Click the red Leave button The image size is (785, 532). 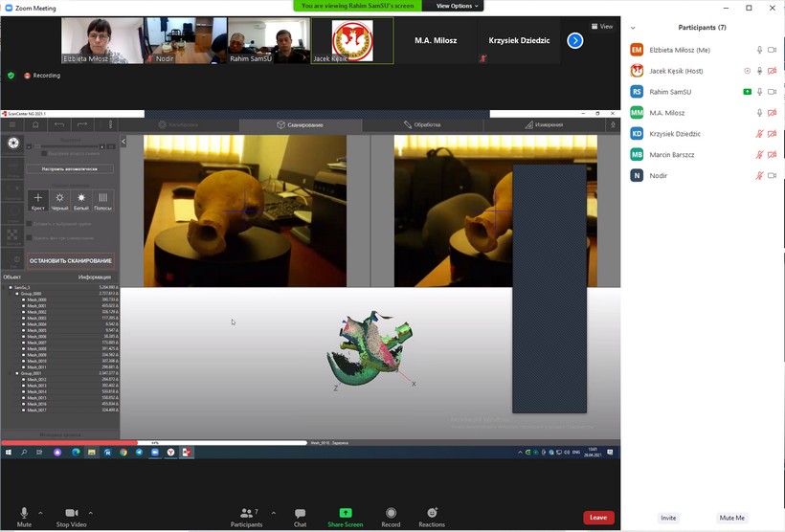click(x=598, y=518)
